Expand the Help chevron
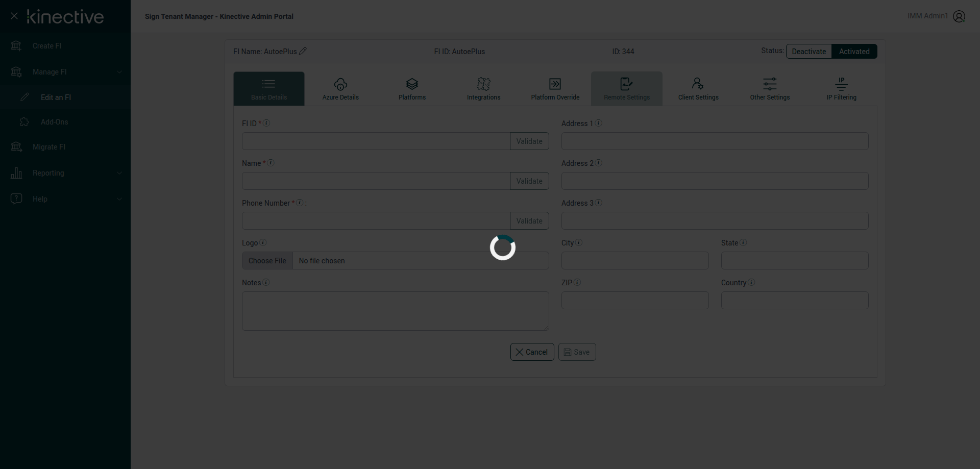The height and width of the screenshot is (469, 980). click(x=119, y=199)
